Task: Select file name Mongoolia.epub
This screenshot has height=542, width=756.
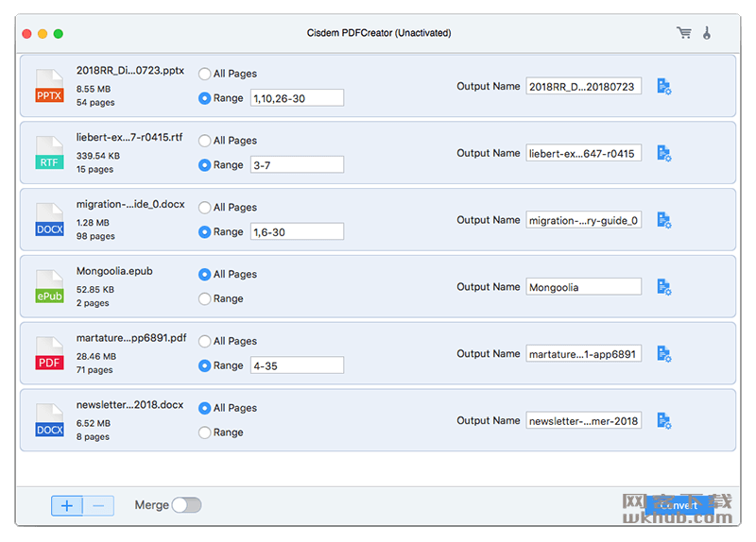Action: coord(114,271)
